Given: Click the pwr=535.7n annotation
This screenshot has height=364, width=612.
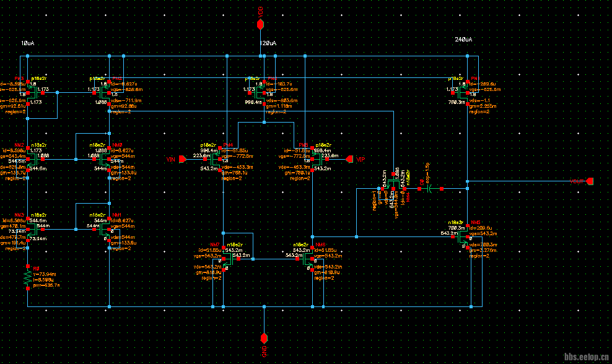Looking at the screenshot, I should [x=46, y=285].
